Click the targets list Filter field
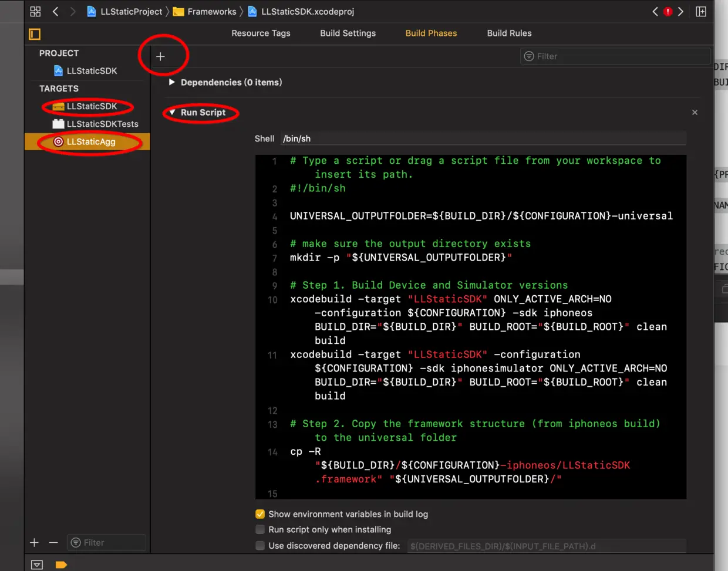The image size is (728, 571). 106,543
